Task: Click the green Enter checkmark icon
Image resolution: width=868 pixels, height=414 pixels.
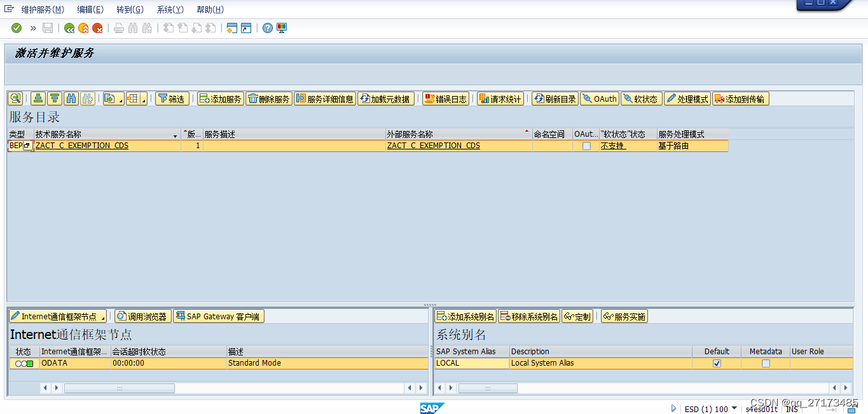Action: tap(17, 28)
